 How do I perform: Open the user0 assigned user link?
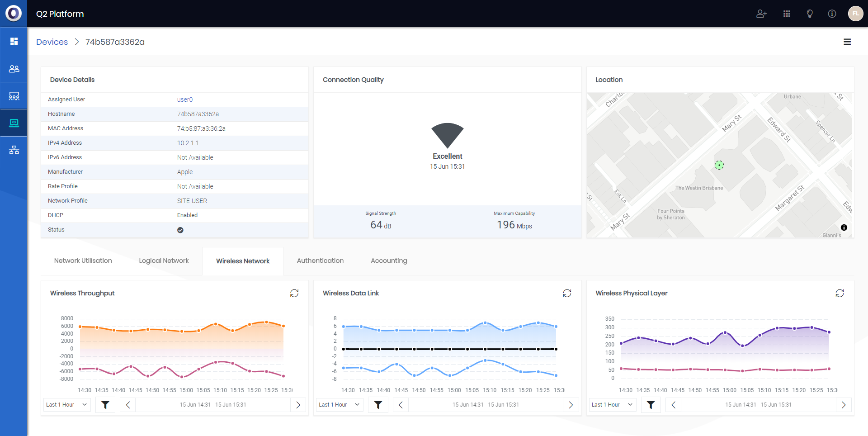click(185, 100)
